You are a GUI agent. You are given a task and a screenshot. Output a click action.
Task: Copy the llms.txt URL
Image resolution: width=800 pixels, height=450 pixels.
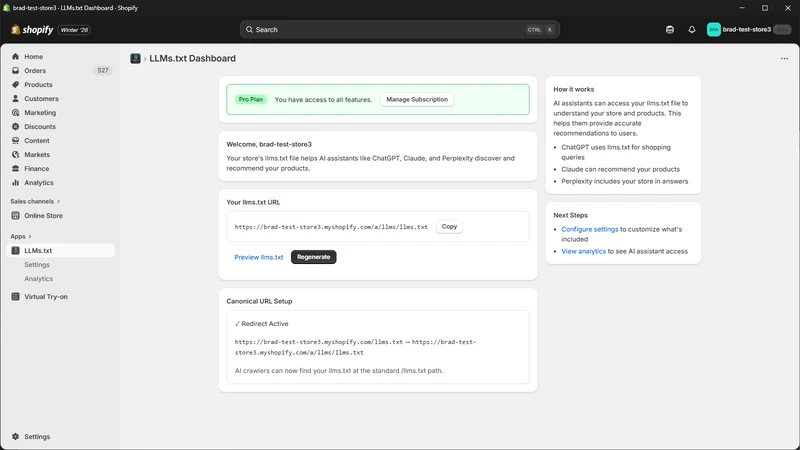tap(449, 227)
